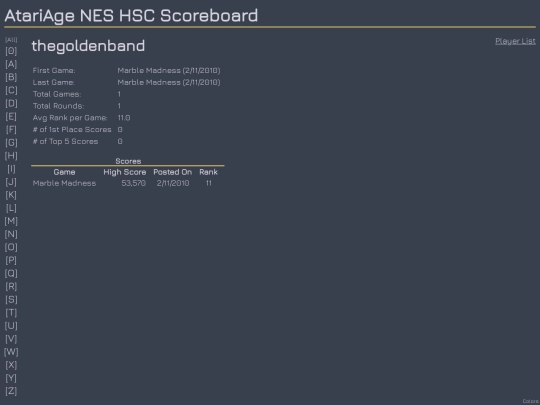Image resolution: width=540 pixels, height=405 pixels.
Task: Filter players by [0]
Action: click(x=11, y=51)
